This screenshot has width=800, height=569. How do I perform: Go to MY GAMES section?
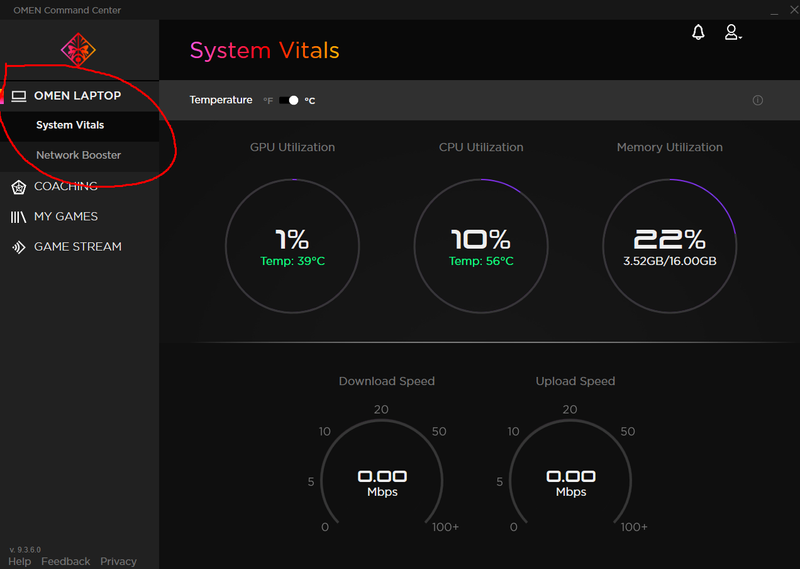pos(66,217)
